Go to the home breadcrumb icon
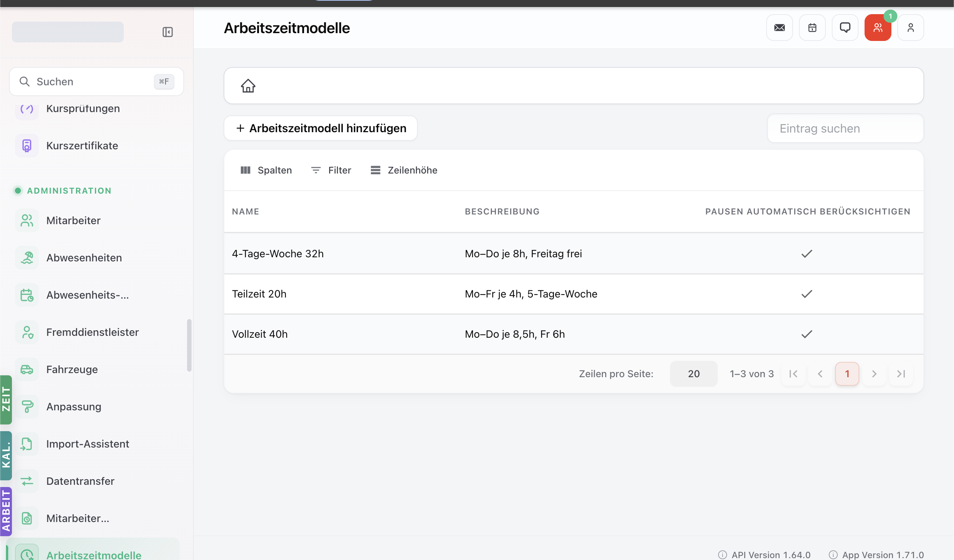Image resolution: width=954 pixels, height=560 pixels. click(248, 86)
